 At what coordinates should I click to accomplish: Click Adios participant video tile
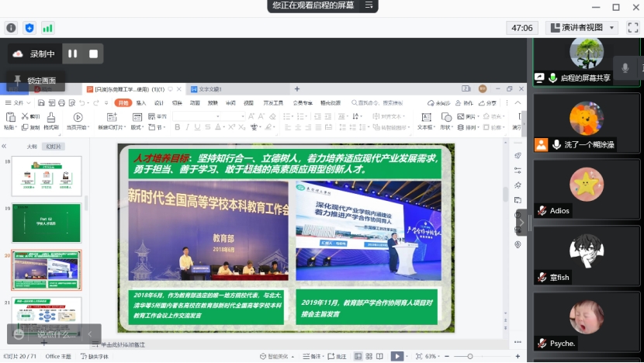pos(587,191)
